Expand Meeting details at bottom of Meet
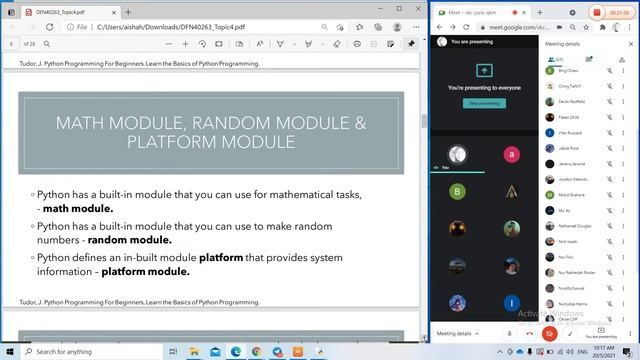 coord(458,333)
